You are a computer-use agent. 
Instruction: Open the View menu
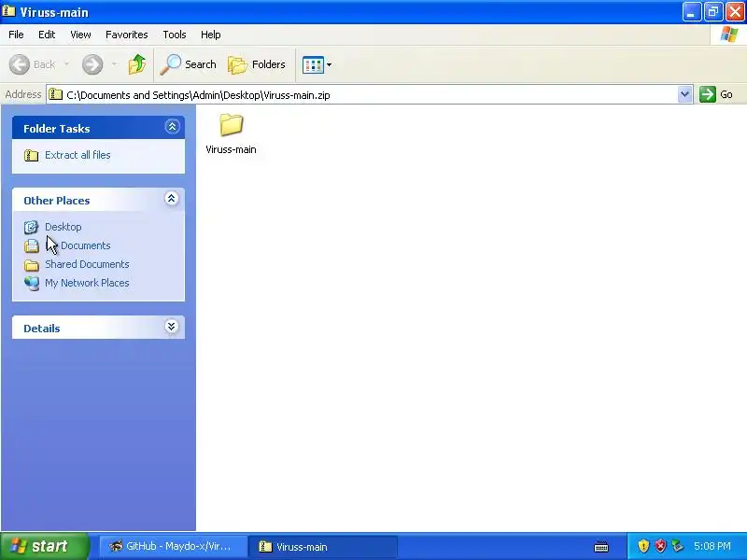tap(80, 35)
